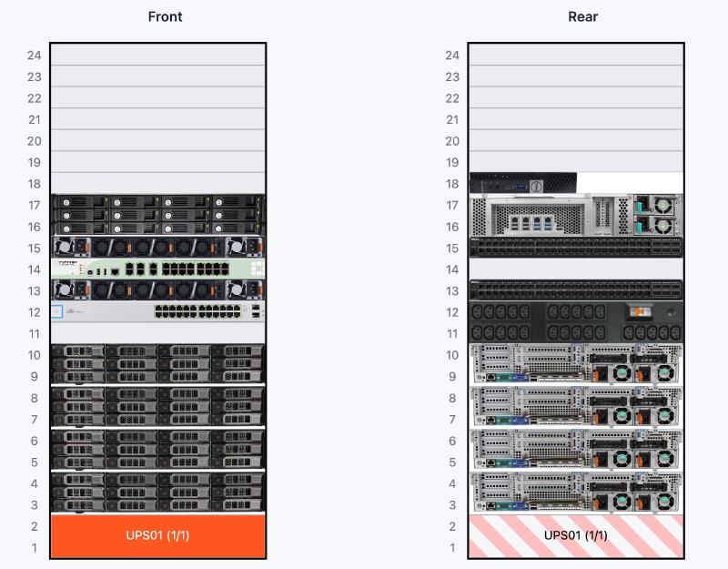728x569 pixels.
Task: Select empty unit 11 in the front elevation
Action: 158,333
